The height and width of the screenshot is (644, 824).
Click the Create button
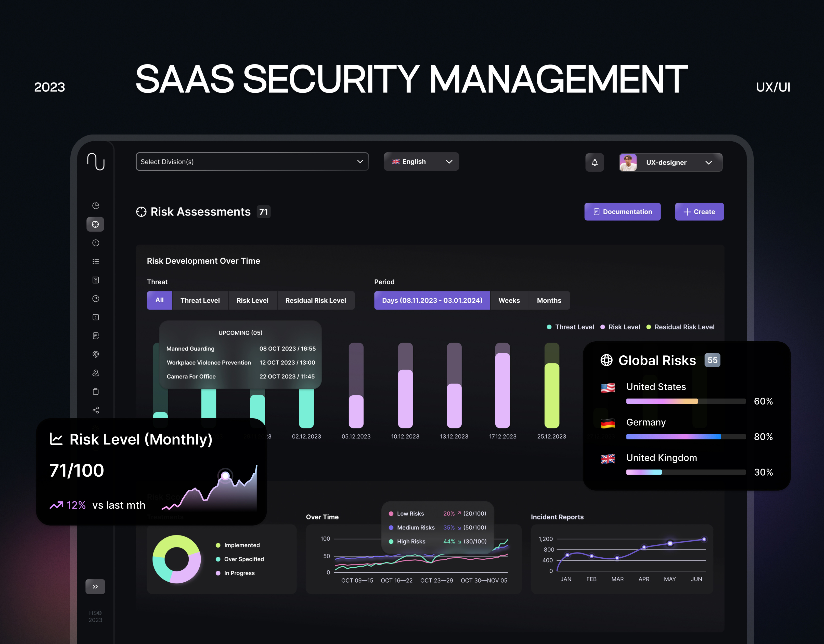point(699,211)
